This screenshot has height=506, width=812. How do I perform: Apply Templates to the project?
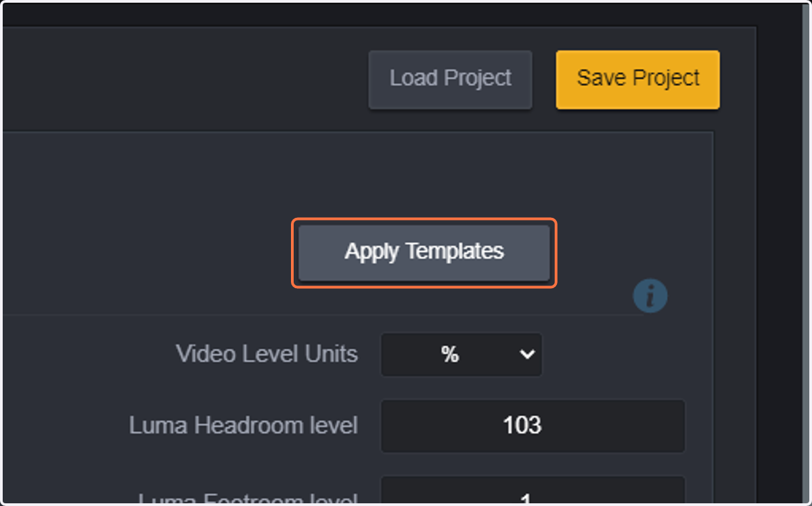pyautogui.click(x=424, y=252)
